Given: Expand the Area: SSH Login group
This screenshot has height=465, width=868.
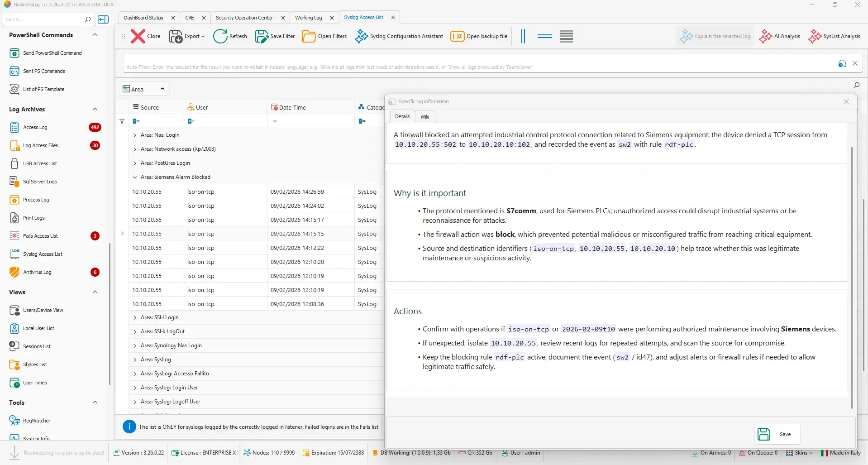Looking at the screenshot, I should click(135, 317).
